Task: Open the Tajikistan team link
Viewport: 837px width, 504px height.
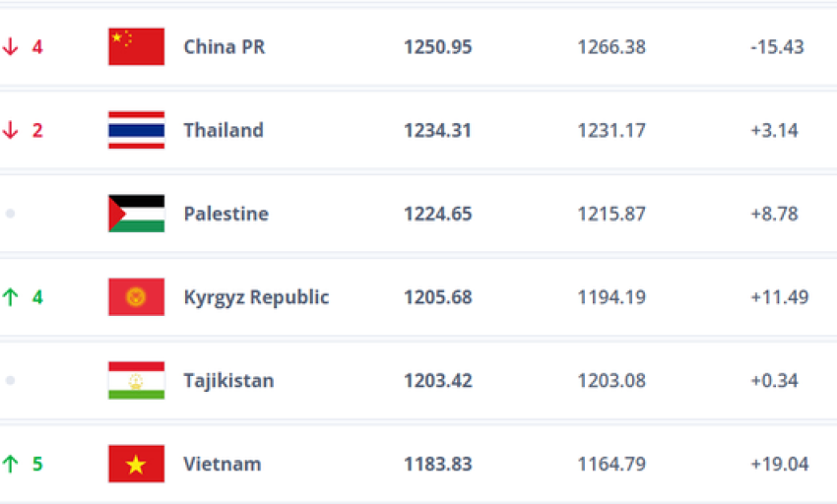Action: 229,381
